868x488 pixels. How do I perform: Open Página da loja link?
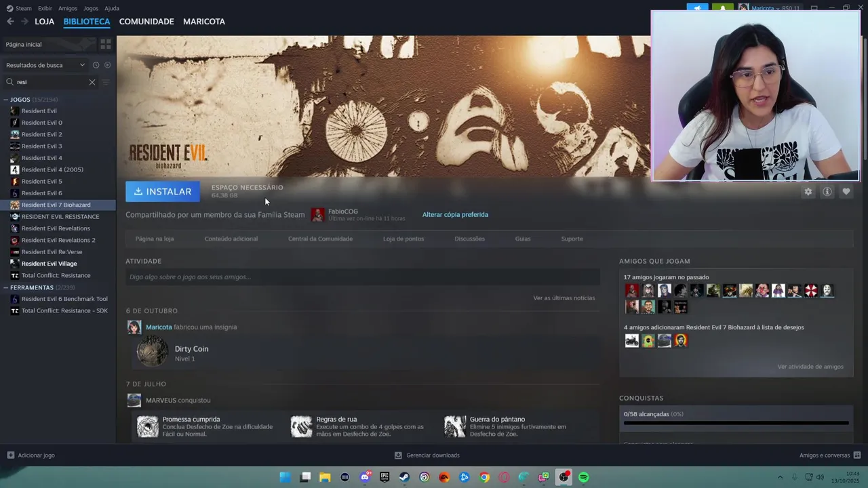pyautogui.click(x=155, y=239)
